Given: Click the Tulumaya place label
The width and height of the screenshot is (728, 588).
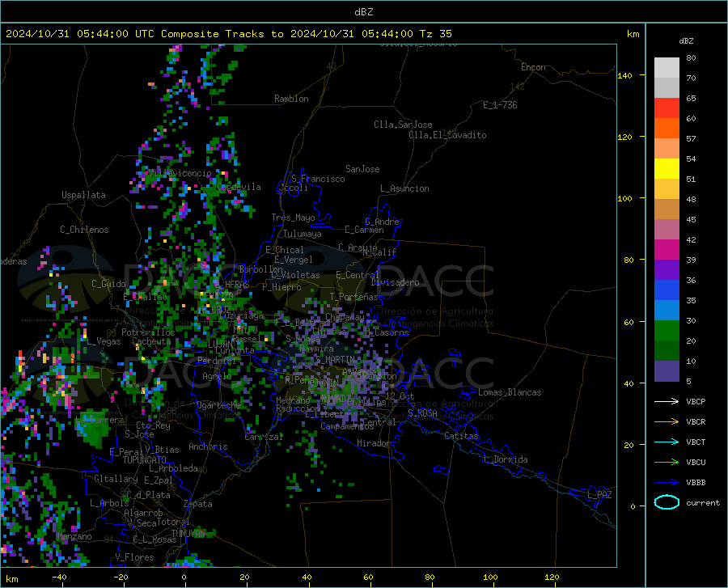Looking at the screenshot, I should tap(303, 234).
